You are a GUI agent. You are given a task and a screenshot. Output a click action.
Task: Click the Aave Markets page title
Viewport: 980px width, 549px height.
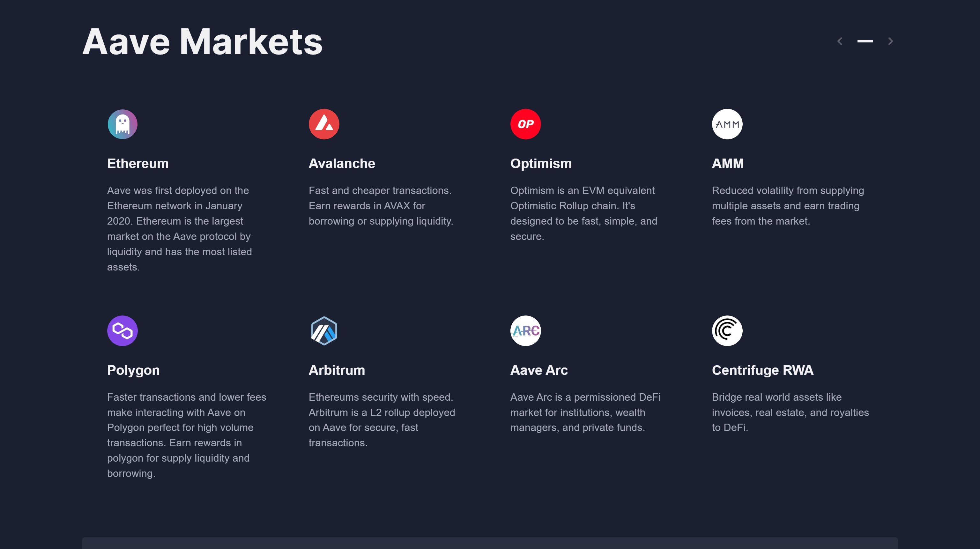tap(202, 42)
